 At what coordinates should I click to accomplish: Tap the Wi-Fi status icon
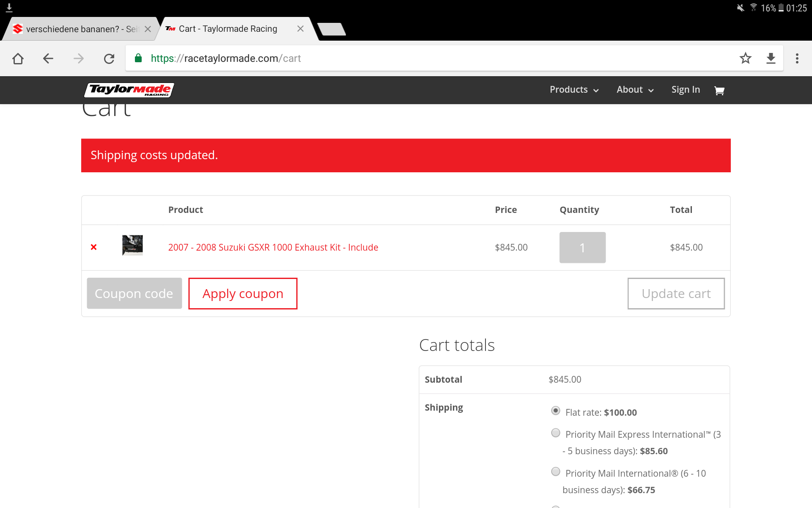coord(754,8)
